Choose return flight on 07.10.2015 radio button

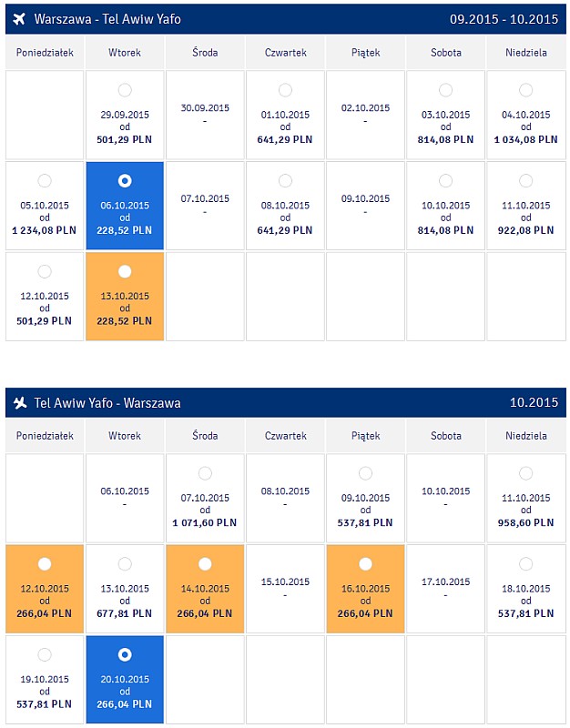coord(205,473)
